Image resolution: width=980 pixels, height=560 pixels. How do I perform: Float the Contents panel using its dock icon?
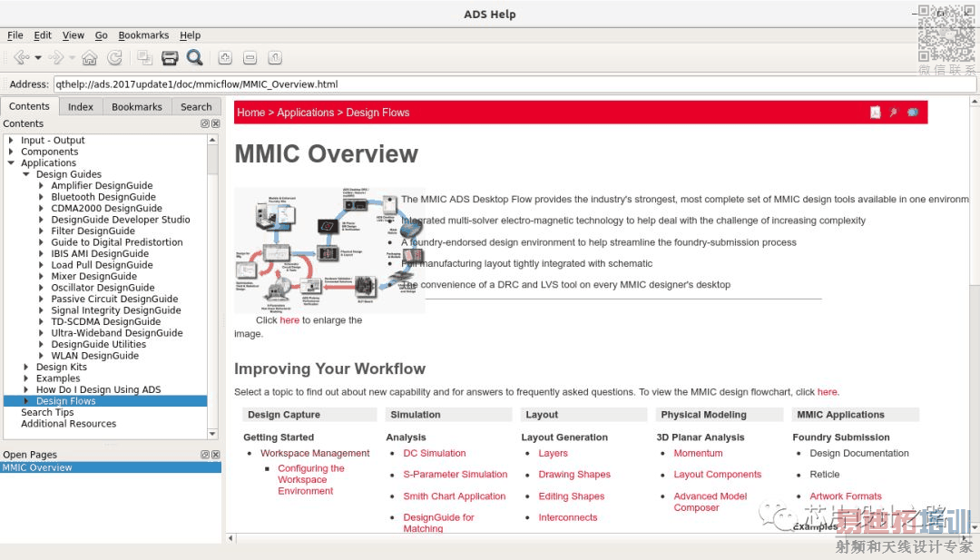tap(204, 123)
